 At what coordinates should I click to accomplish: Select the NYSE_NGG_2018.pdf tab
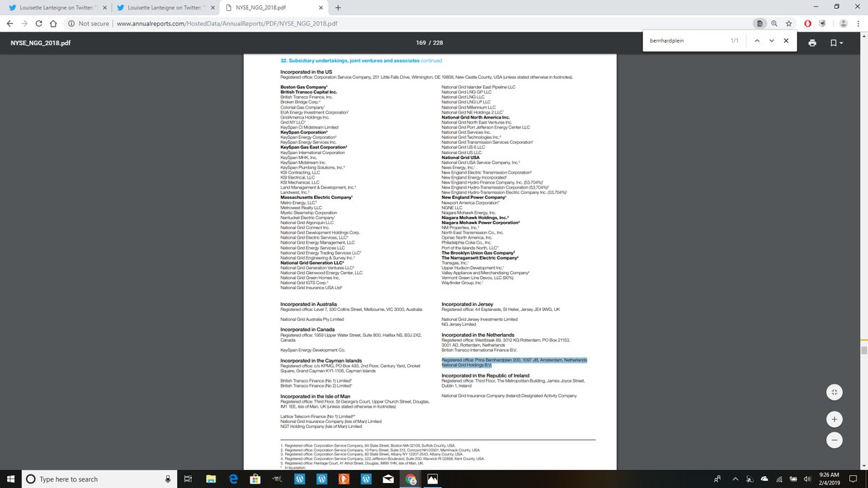coord(273,7)
